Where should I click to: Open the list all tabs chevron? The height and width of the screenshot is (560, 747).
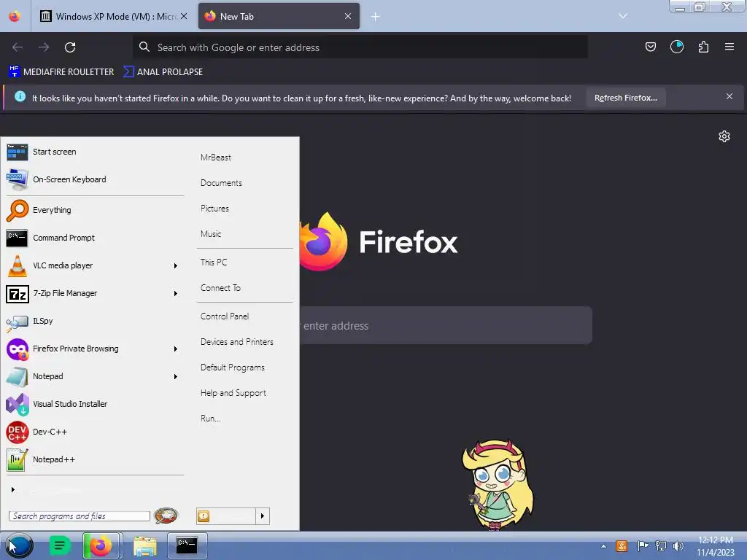point(623,16)
